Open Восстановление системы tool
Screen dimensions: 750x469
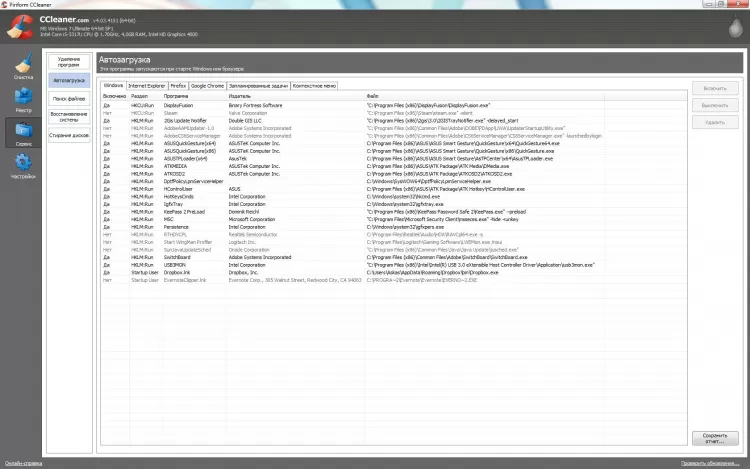coord(69,117)
